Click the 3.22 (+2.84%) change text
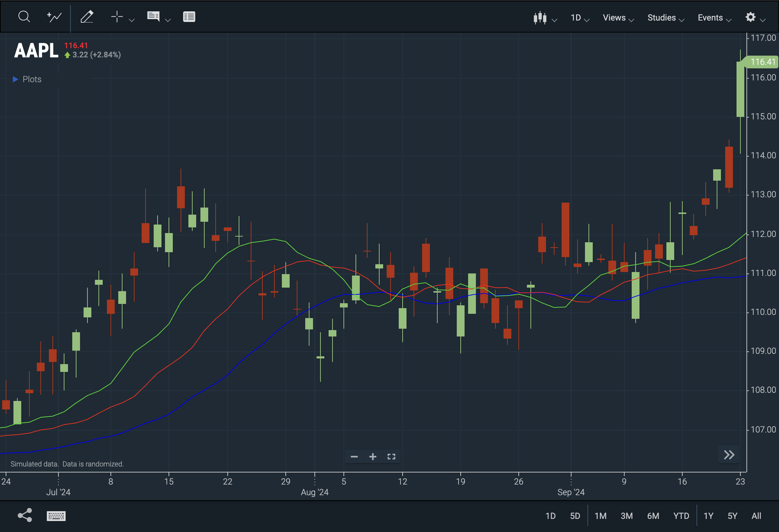 [x=96, y=55]
